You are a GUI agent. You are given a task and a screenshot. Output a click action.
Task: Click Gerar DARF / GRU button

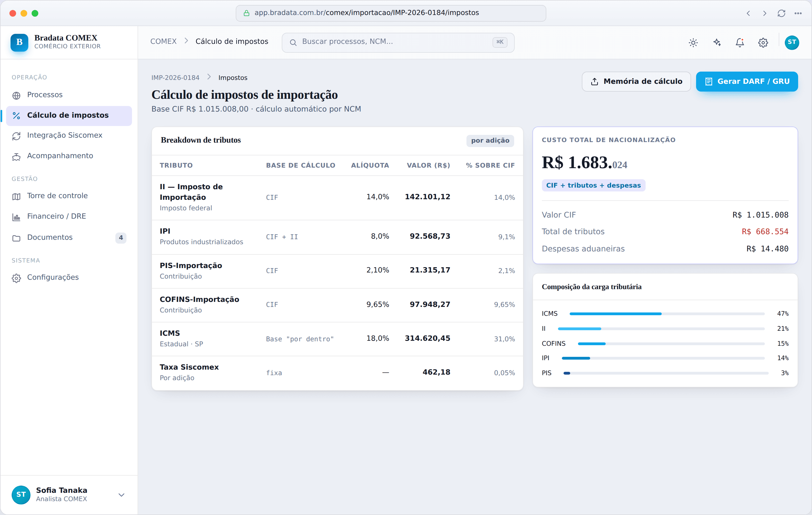click(747, 81)
